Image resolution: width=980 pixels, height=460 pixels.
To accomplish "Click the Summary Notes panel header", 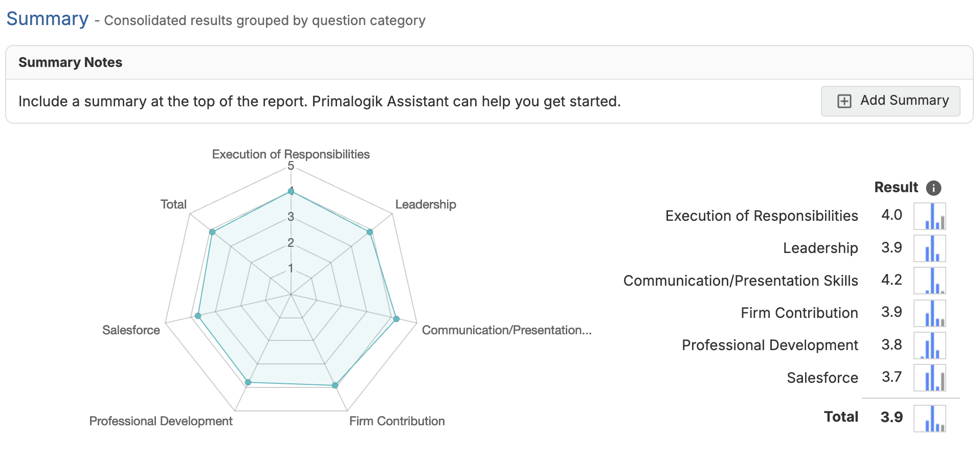I will pyautogui.click(x=71, y=62).
